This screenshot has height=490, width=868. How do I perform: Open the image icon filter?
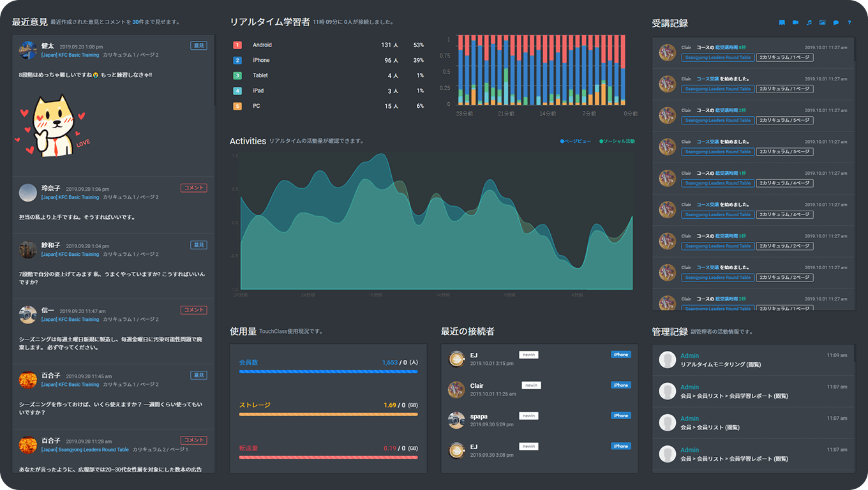[822, 23]
